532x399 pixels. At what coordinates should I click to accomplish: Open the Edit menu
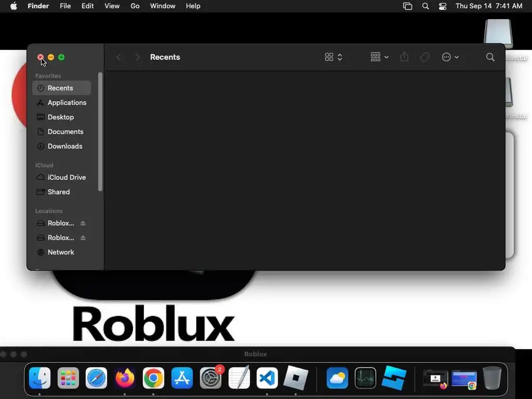click(x=87, y=6)
